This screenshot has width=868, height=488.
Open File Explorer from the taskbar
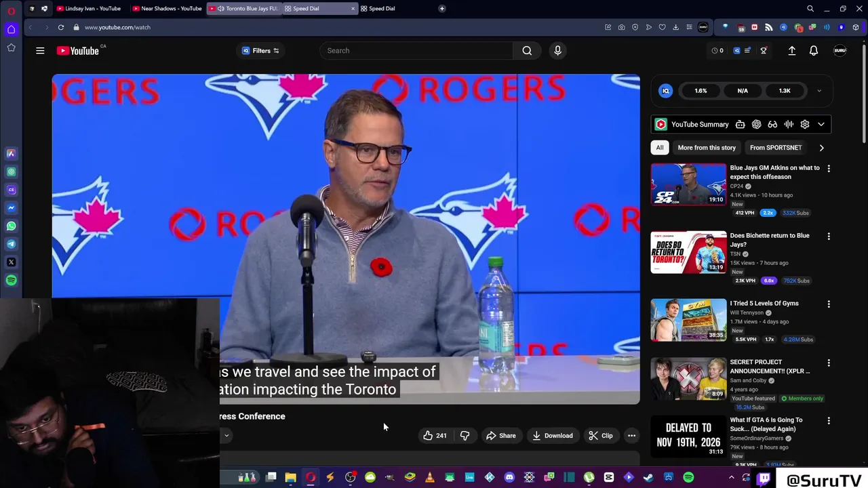tap(290, 478)
